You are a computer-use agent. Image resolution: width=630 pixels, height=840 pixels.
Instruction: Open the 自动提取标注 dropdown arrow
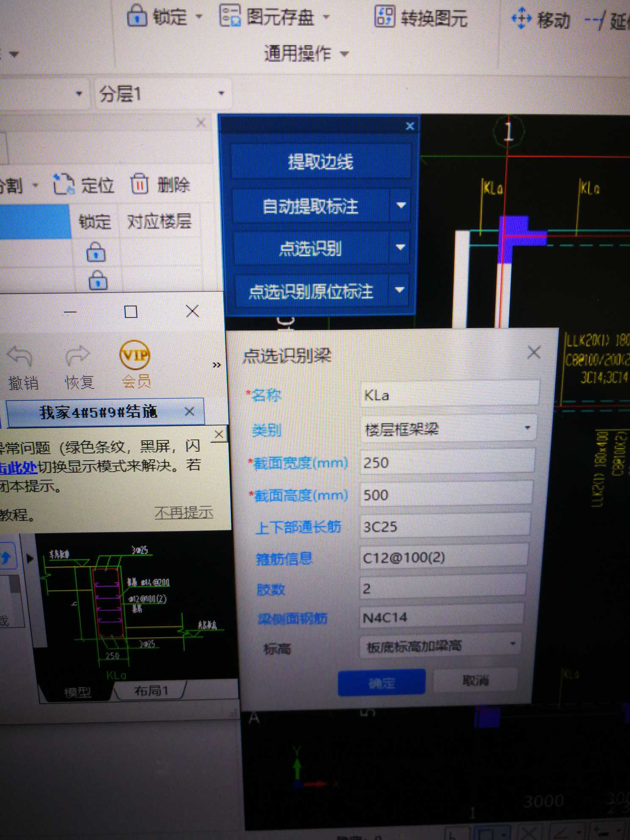[x=401, y=206]
